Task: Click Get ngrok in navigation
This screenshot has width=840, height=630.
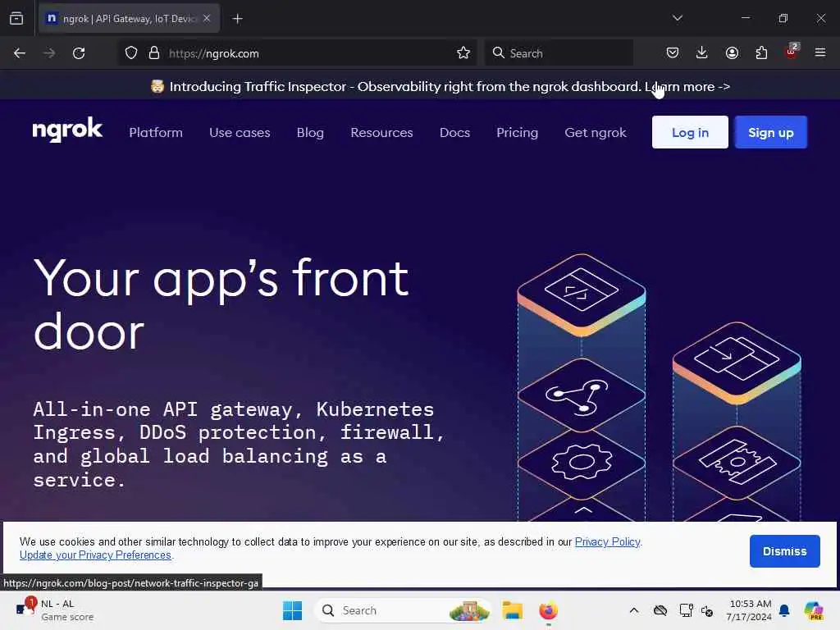Action: 596,132
